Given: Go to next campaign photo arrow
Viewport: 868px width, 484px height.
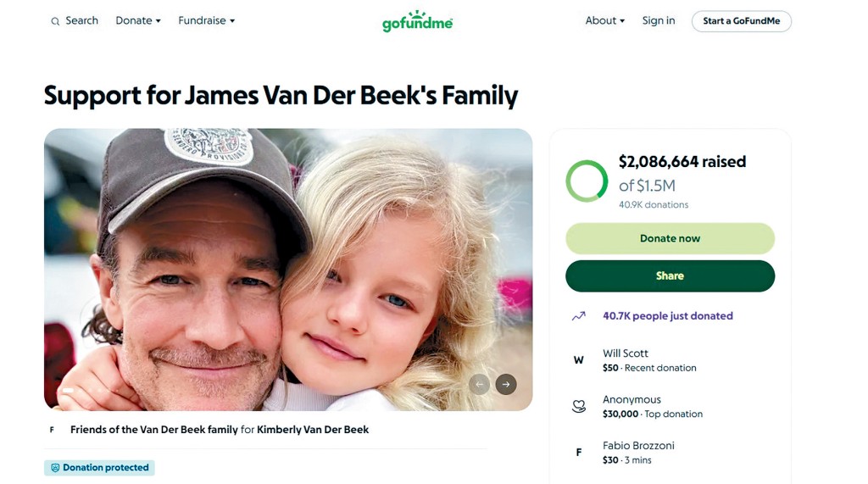Looking at the screenshot, I should click(x=506, y=384).
